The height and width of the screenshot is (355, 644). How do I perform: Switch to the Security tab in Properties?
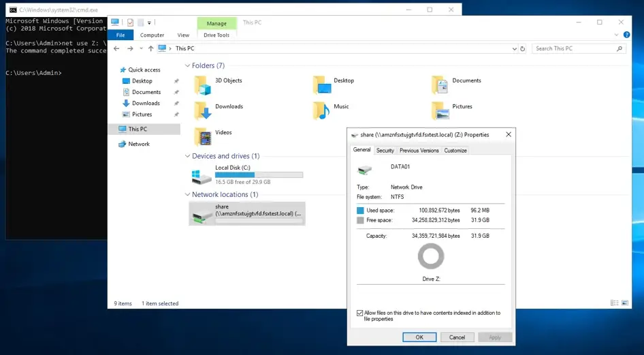[x=385, y=151]
